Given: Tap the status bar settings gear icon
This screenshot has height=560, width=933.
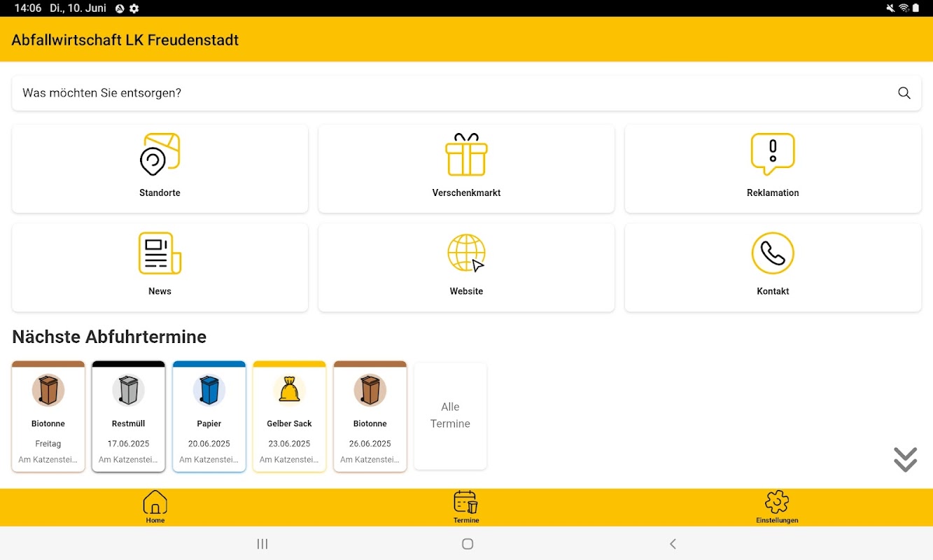Looking at the screenshot, I should 134,8.
